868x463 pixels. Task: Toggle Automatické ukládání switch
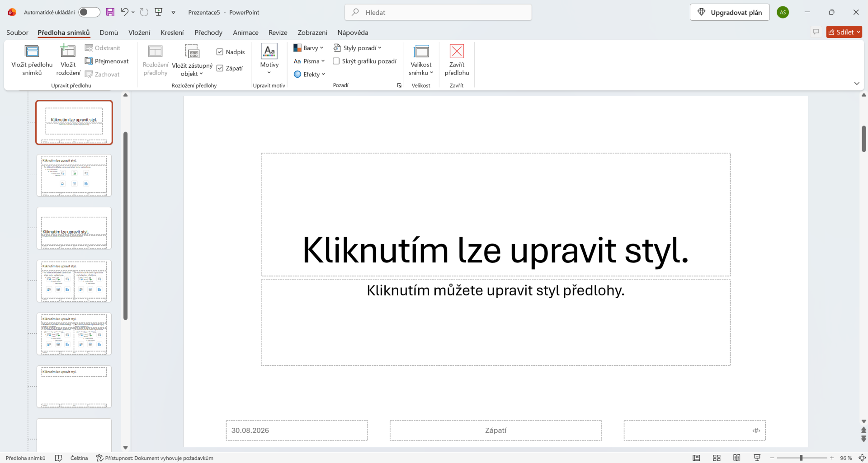point(89,12)
